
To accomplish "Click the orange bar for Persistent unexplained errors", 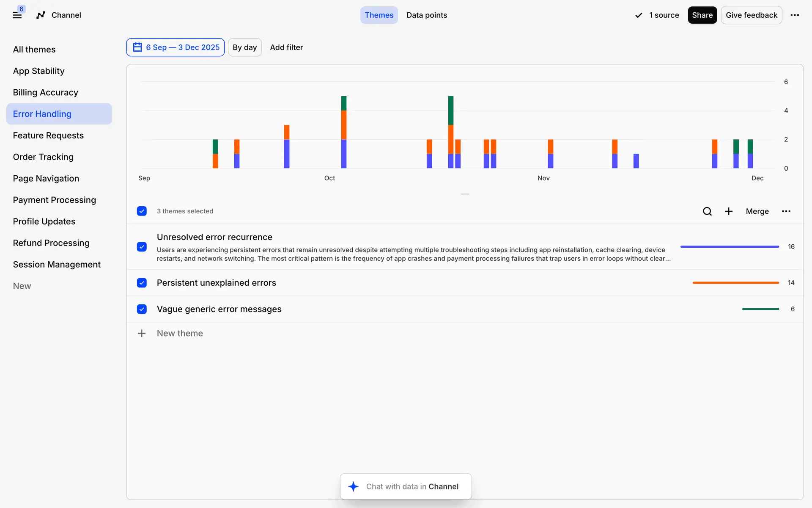I will click(x=735, y=283).
